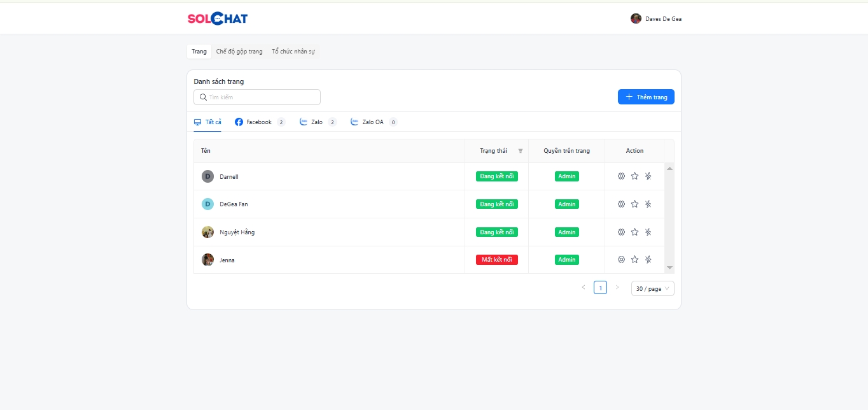Click the Thêm trang button
This screenshot has width=868, height=410.
[646, 97]
